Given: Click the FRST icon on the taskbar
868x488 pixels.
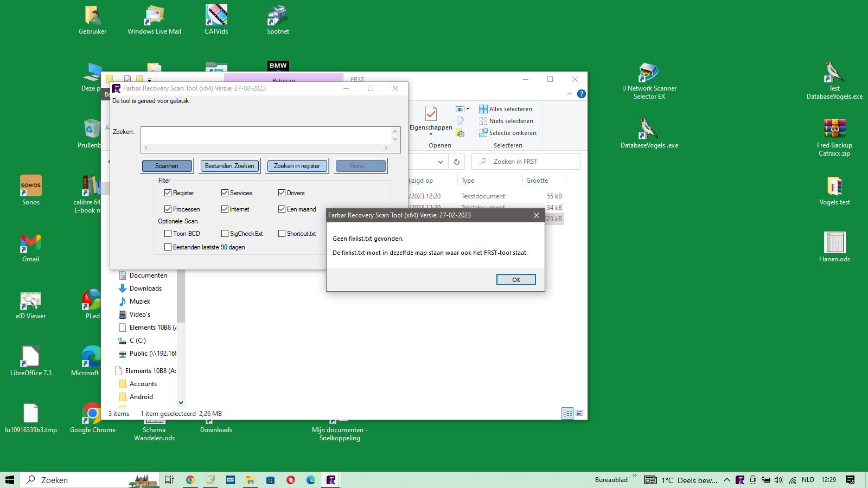Looking at the screenshot, I should tap(331, 480).
